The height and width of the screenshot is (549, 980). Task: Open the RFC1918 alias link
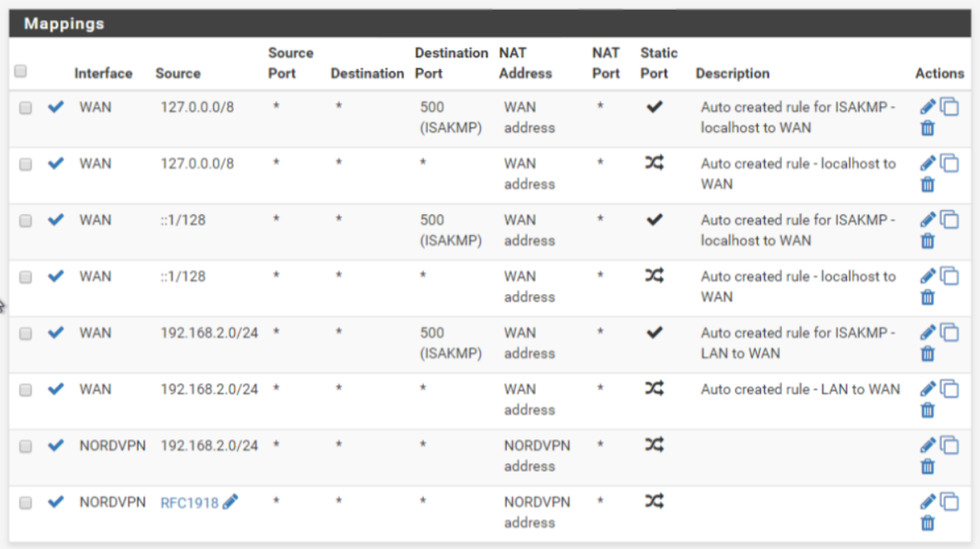(189, 502)
